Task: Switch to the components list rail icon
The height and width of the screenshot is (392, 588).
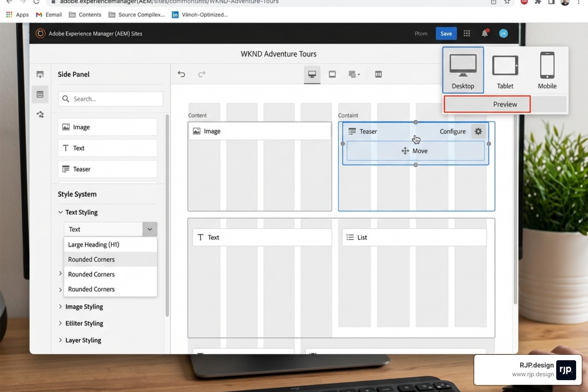Action: pos(40,95)
